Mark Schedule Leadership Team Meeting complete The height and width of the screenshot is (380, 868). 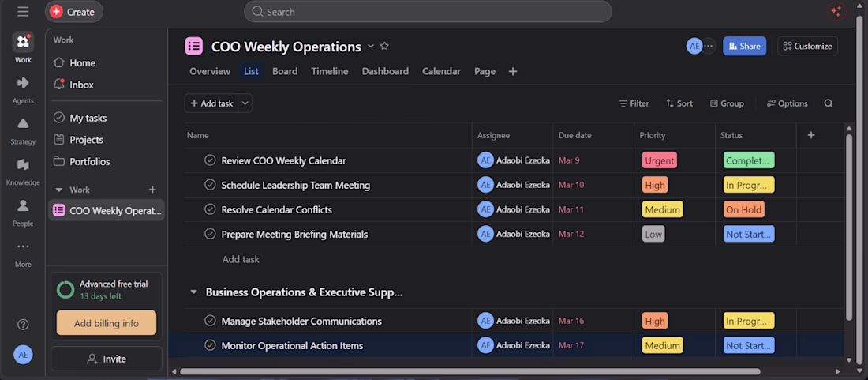coord(210,184)
